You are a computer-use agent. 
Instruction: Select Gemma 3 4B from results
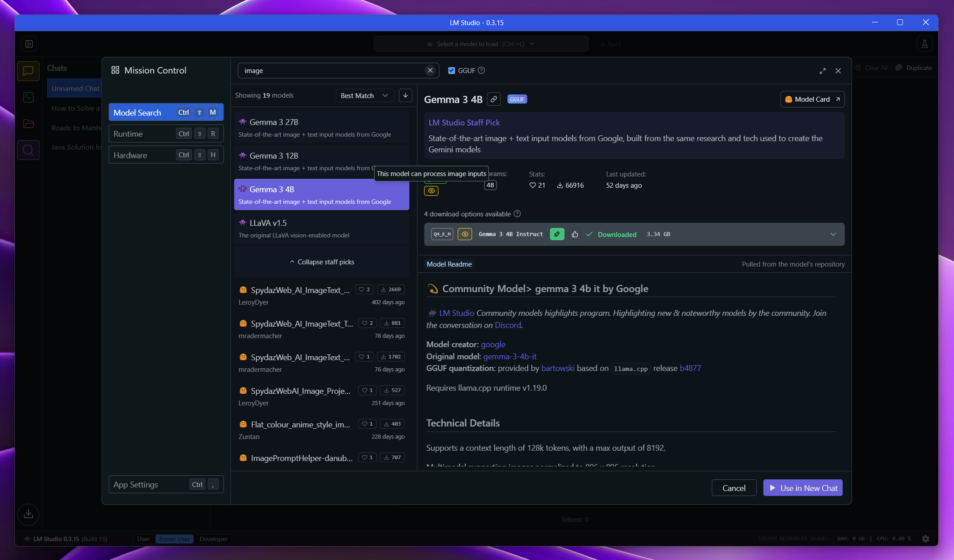click(x=322, y=195)
